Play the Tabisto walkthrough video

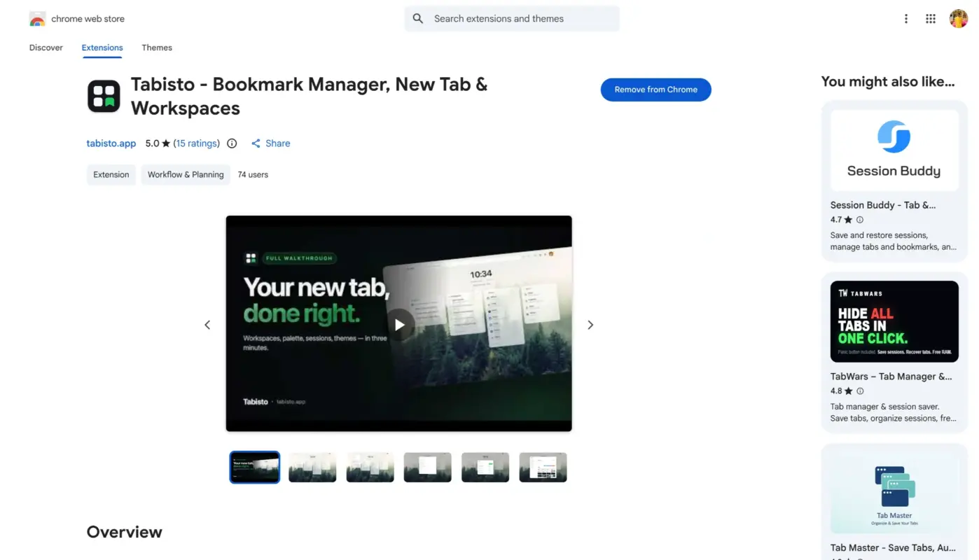399,325
